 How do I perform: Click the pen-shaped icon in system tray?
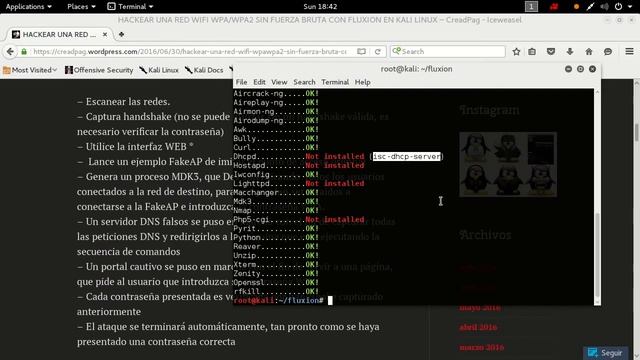[590, 7]
